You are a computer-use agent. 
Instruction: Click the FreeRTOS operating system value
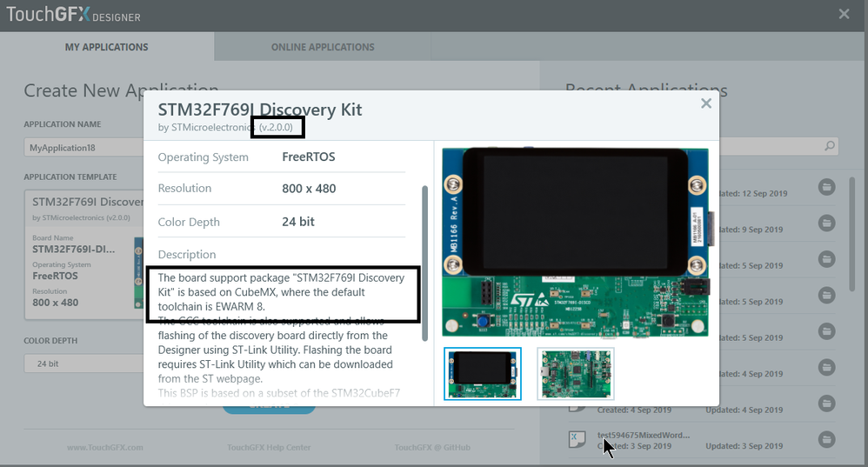tap(309, 157)
